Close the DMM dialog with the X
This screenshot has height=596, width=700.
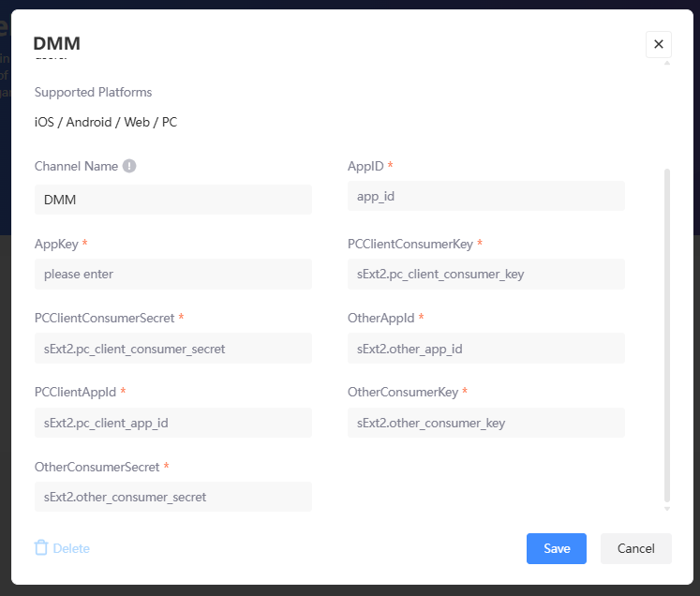658,44
